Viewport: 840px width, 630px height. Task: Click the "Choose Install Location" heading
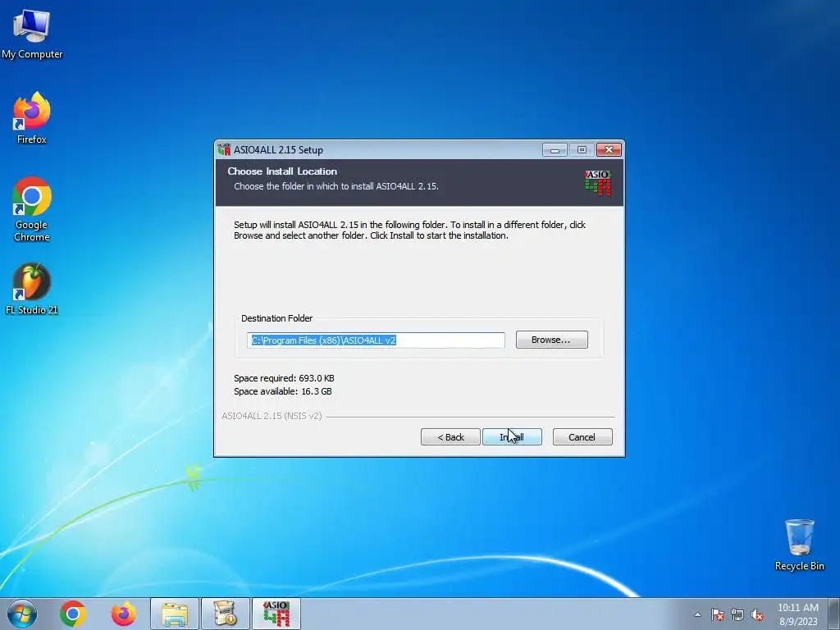282,171
